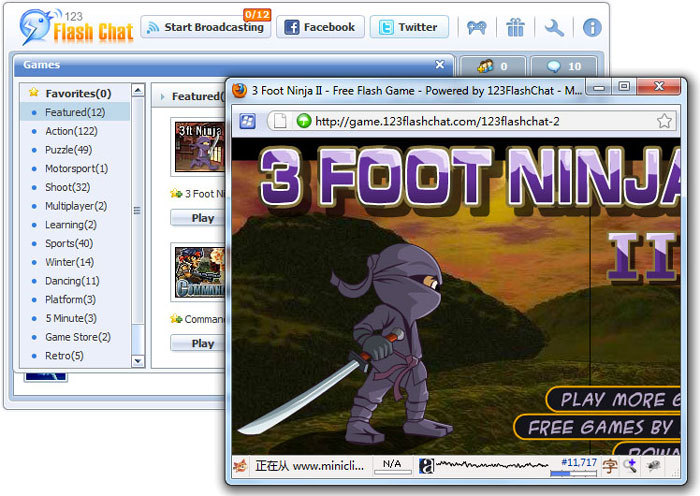Select Game Store(2) category
This screenshot has height=496, width=700.
75,337
